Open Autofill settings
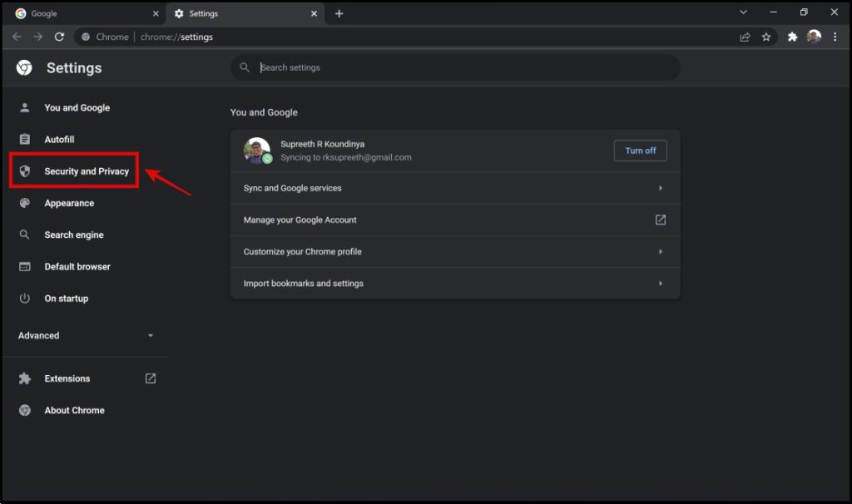This screenshot has width=852, height=504. (59, 140)
